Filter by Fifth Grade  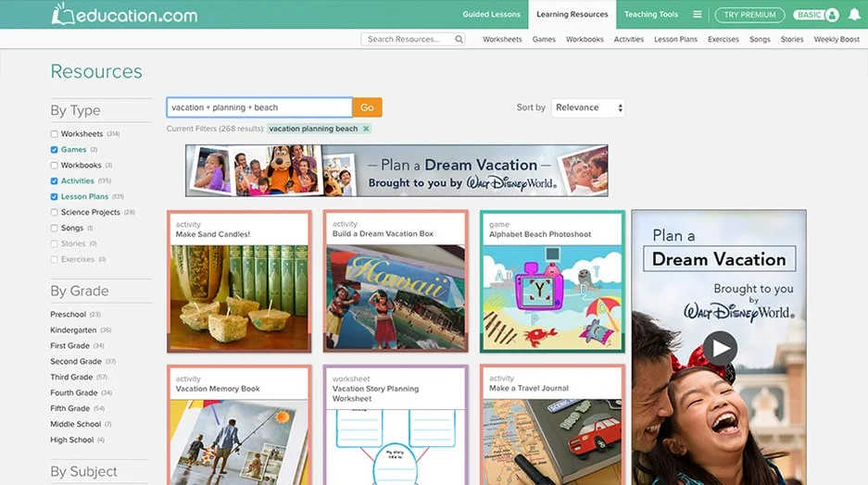tap(69, 408)
